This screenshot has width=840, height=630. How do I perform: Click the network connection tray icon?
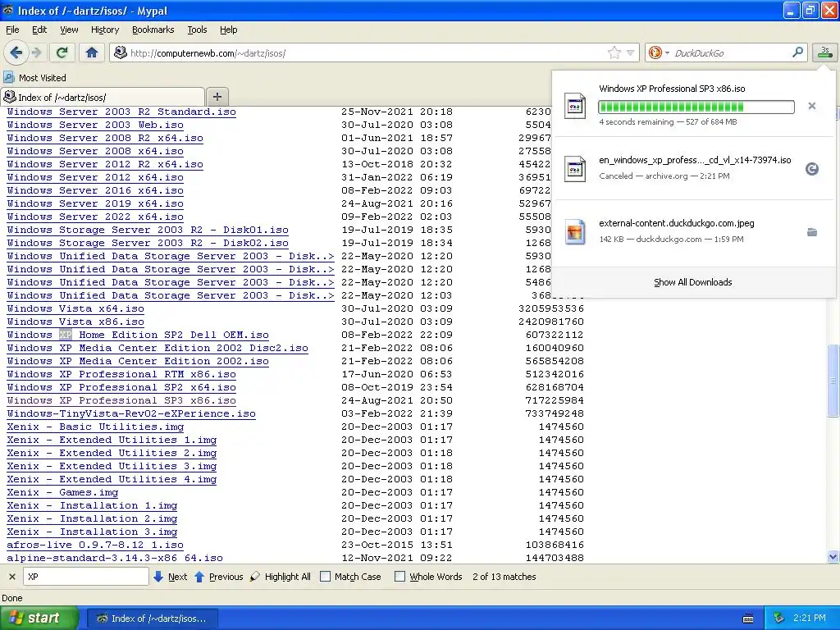coord(778,619)
